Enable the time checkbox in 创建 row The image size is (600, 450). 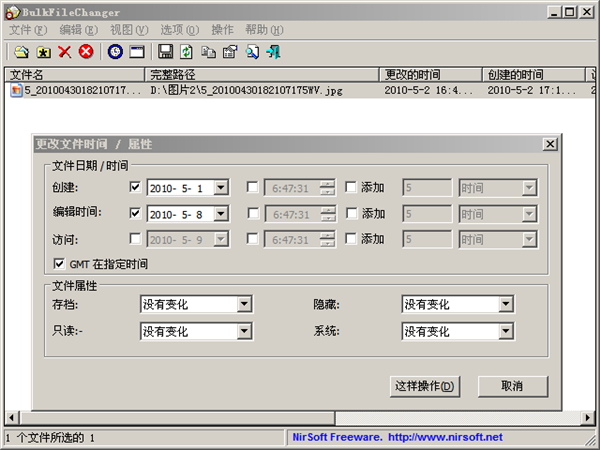pyautogui.click(x=253, y=187)
